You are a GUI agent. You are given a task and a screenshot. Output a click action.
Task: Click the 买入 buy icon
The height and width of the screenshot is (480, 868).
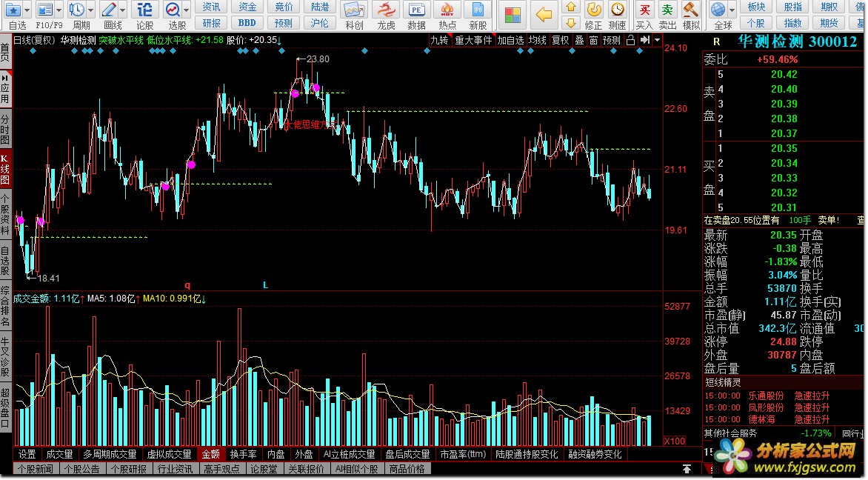(644, 10)
